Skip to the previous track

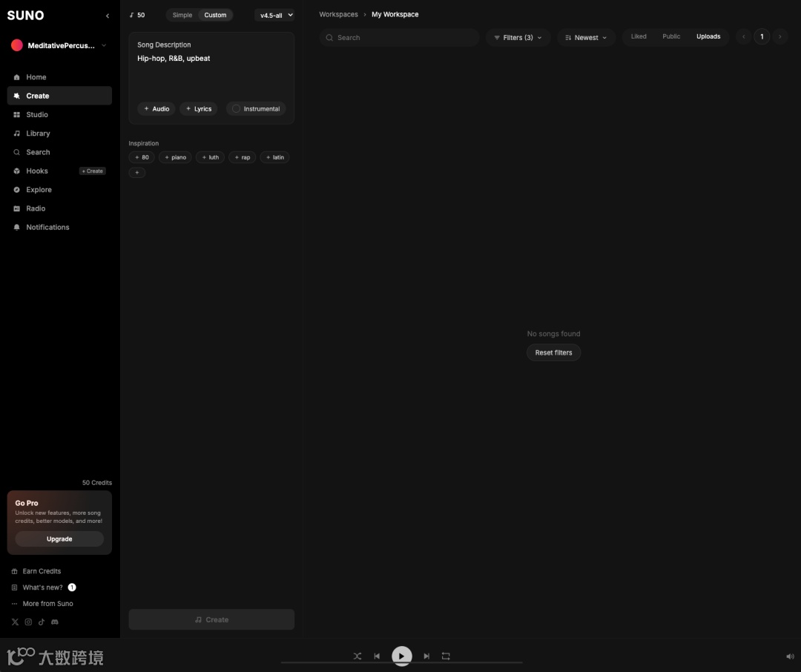pos(377,656)
